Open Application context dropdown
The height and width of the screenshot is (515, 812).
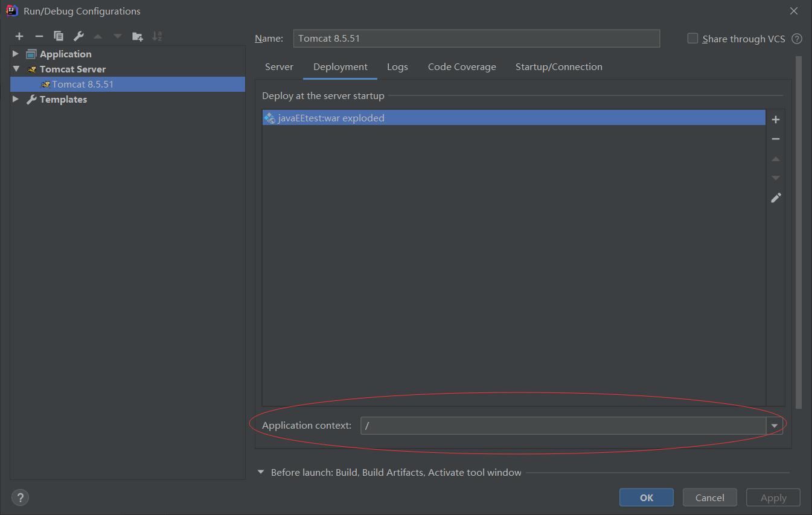pyautogui.click(x=775, y=426)
